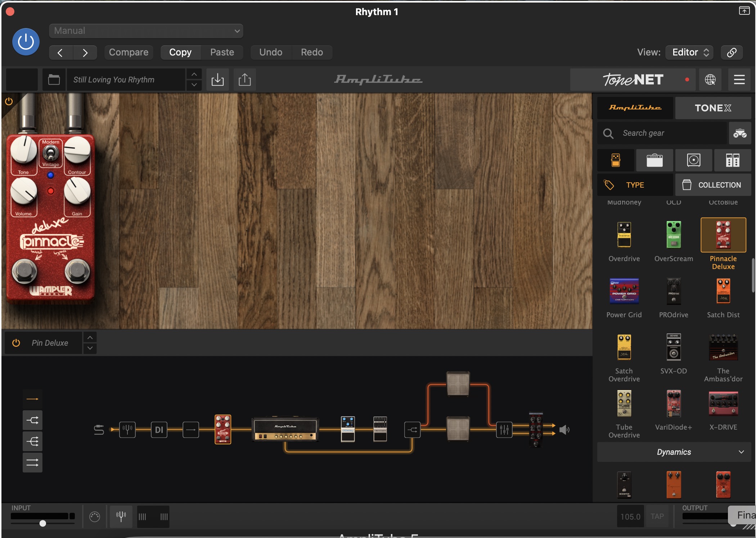Viewport: 756px width, 538px height.
Task: Click the Redo button
Action: point(312,53)
